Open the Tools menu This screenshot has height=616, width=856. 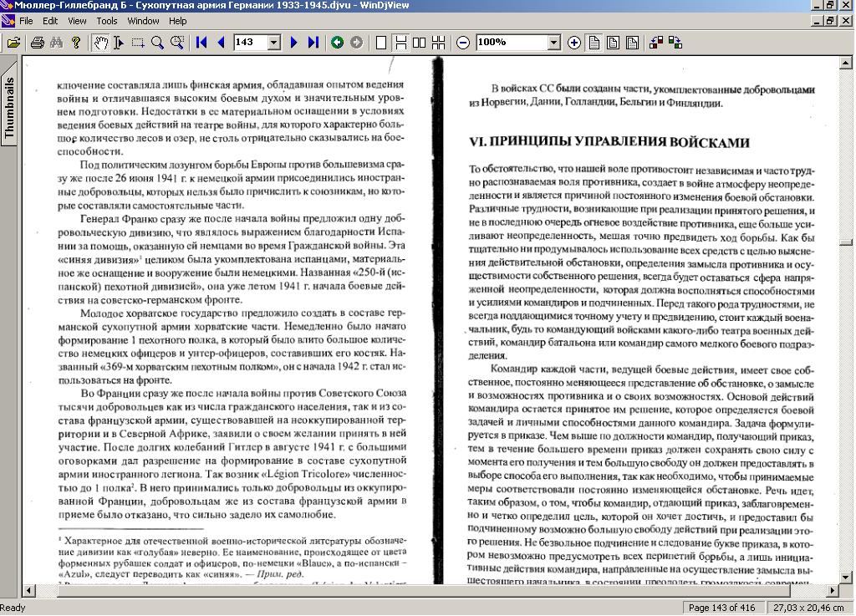pos(107,21)
